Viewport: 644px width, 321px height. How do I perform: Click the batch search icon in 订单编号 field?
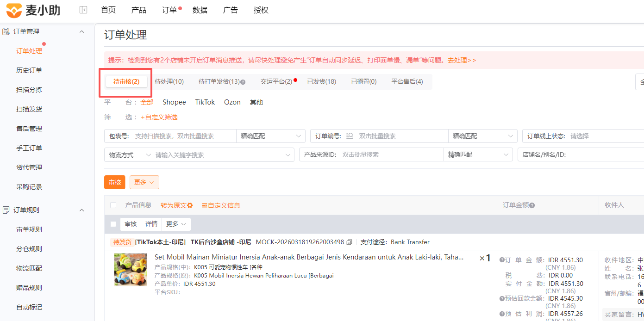tap(350, 136)
